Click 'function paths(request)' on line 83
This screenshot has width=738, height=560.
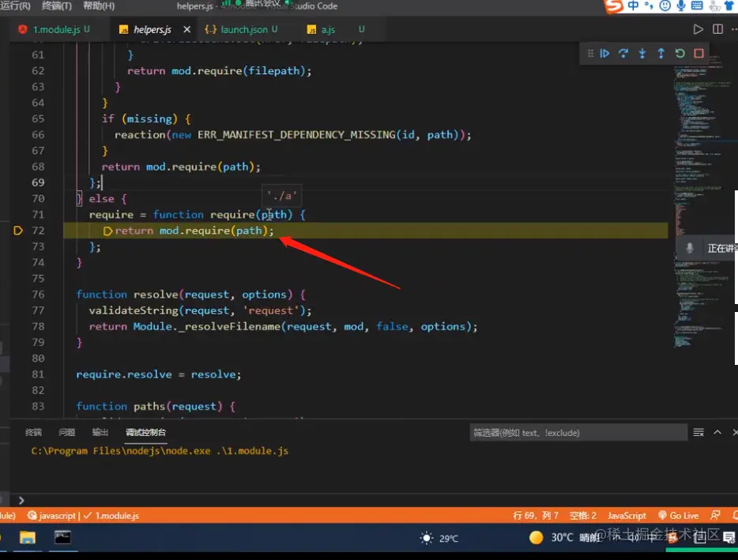(149, 407)
